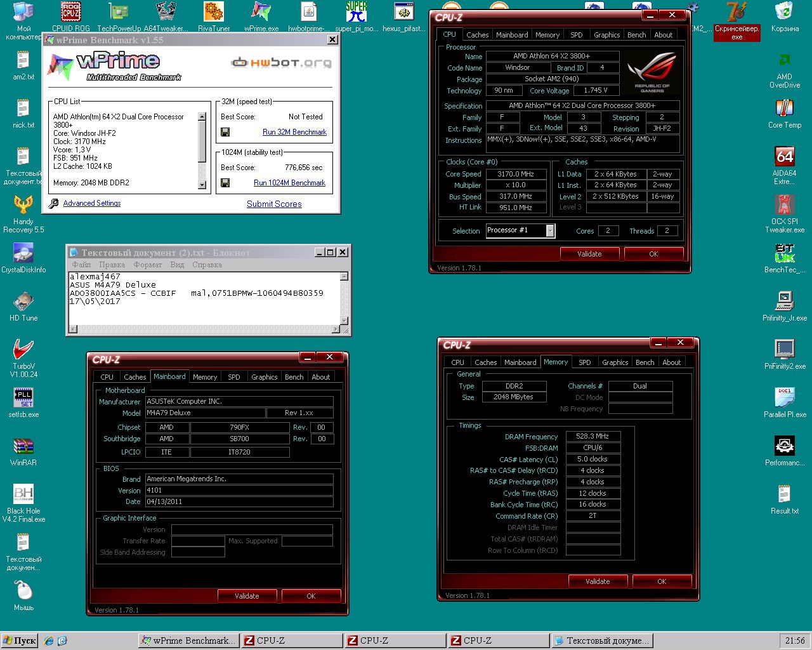Screen dimensions: 812x650
Task: Open the Core Temp desktop icon
Action: (x=785, y=113)
